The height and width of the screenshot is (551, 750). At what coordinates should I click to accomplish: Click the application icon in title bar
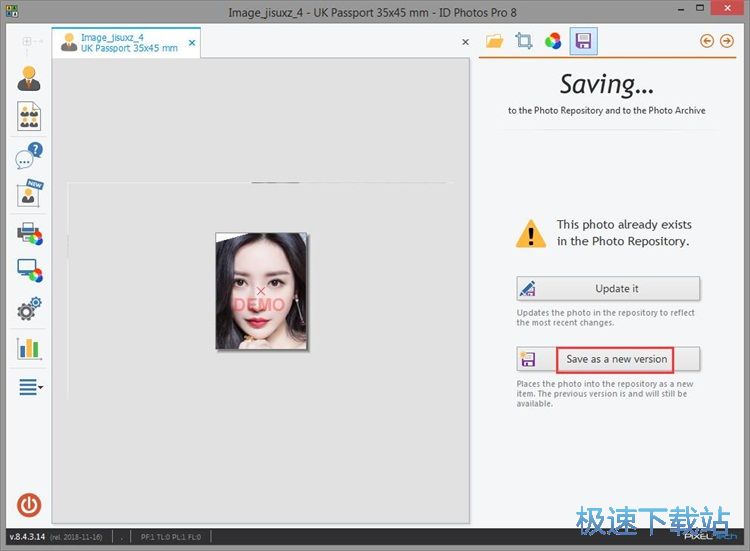point(12,11)
